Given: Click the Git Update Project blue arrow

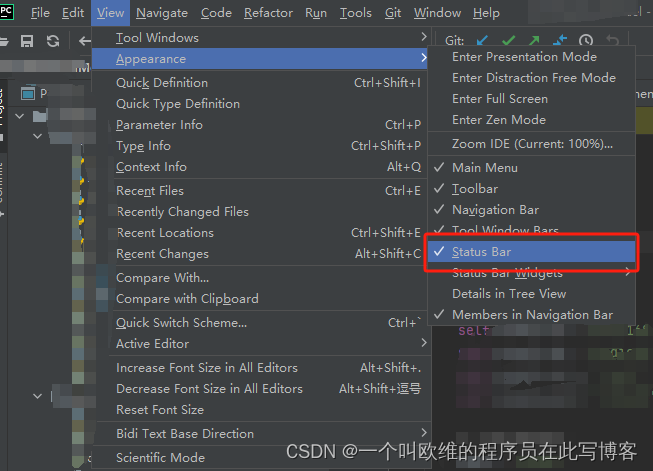Looking at the screenshot, I should click(482, 40).
